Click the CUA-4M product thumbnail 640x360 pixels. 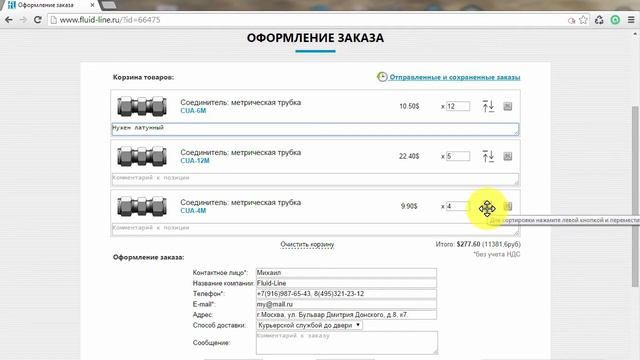point(142,206)
